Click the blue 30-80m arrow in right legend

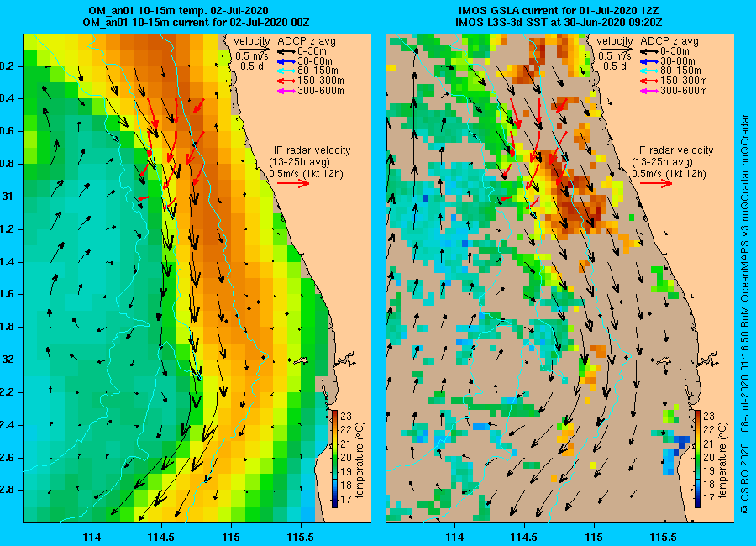pos(649,61)
